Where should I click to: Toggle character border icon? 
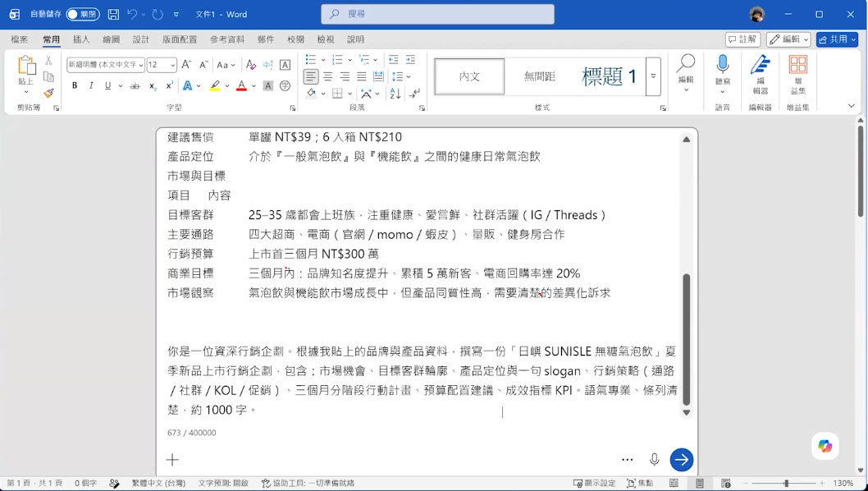pyautogui.click(x=285, y=65)
